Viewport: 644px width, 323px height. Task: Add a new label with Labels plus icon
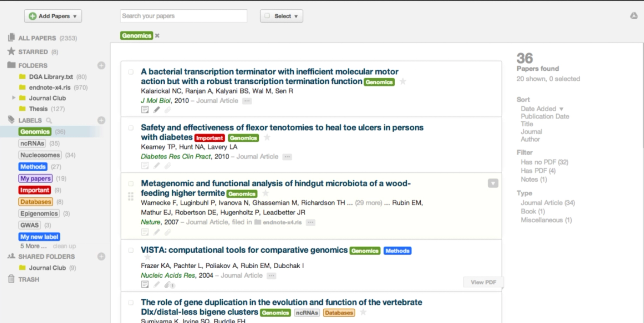(x=101, y=120)
